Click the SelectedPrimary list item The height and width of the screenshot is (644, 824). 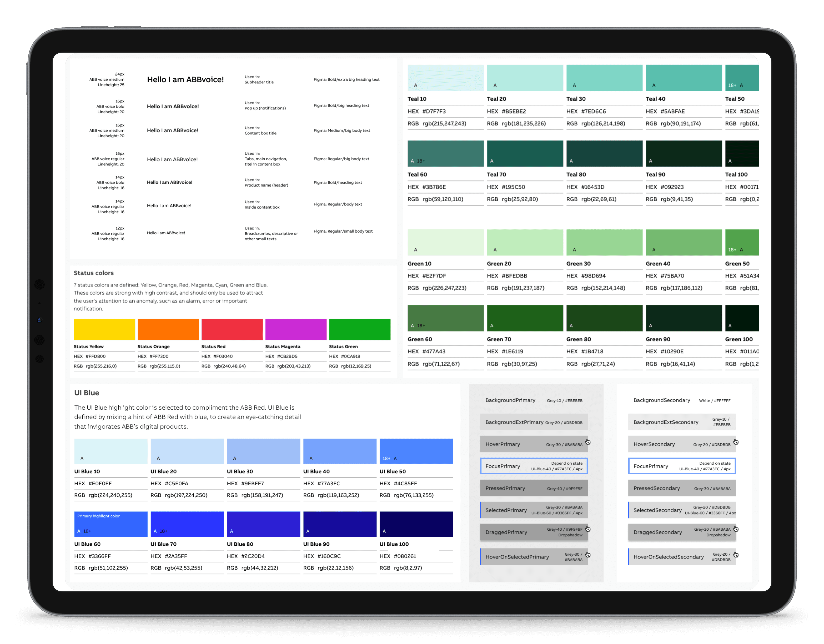click(x=533, y=510)
